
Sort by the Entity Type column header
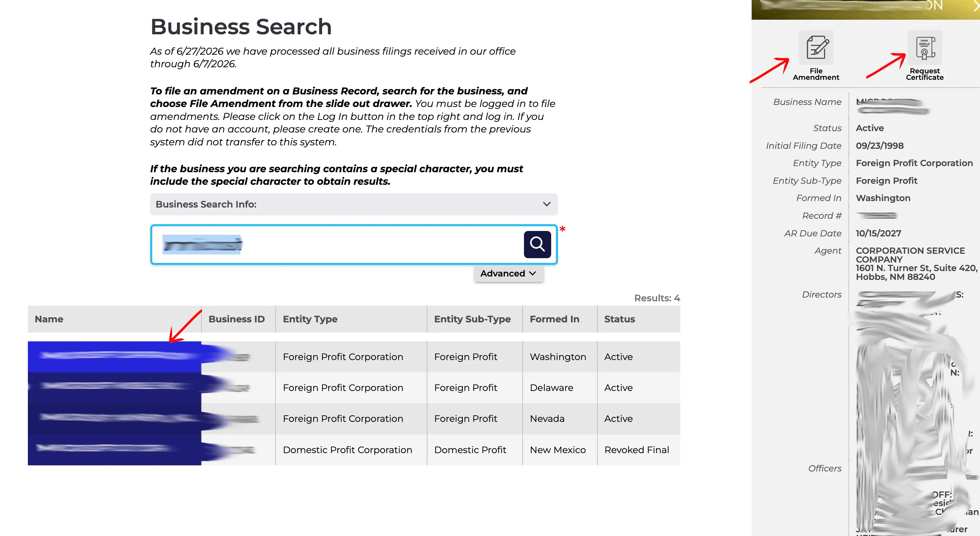click(x=351, y=319)
